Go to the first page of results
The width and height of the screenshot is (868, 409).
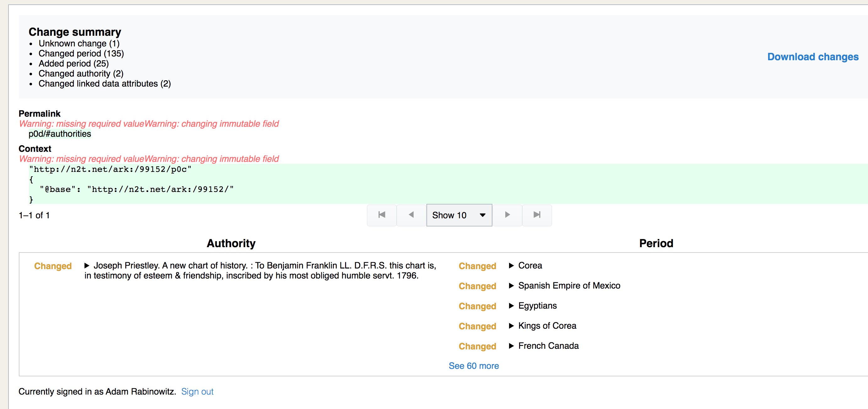382,215
